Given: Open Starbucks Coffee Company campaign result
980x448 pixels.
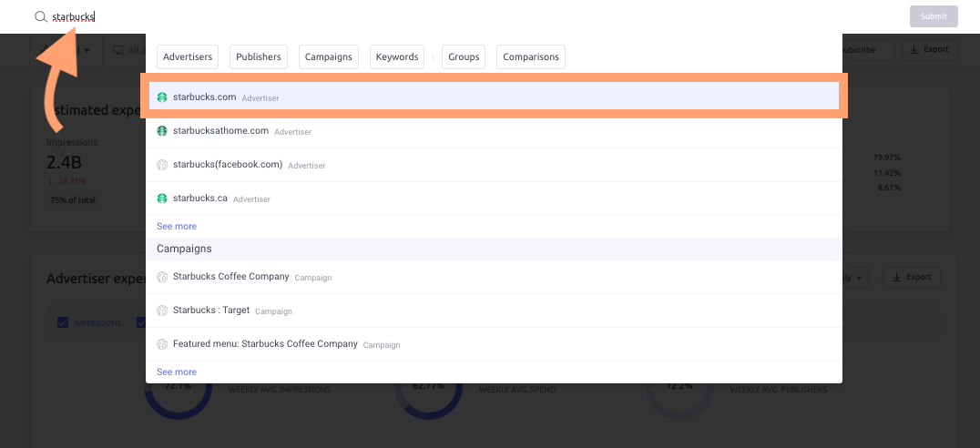Looking at the screenshot, I should [494, 277].
